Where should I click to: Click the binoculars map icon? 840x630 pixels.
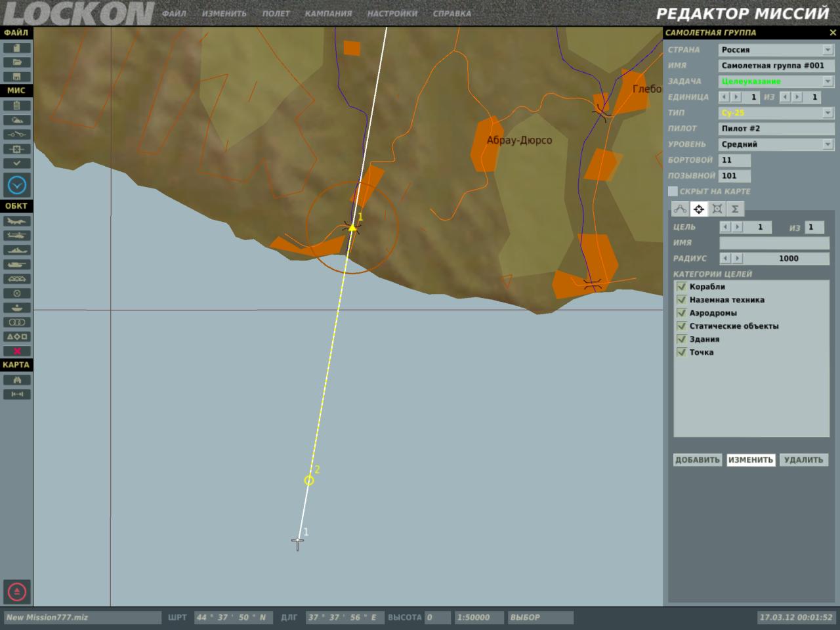[16, 380]
